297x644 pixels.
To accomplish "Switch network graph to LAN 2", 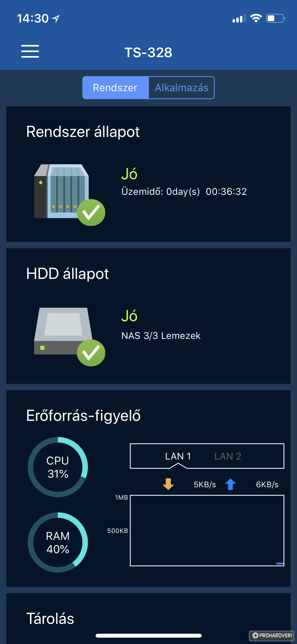I will [x=228, y=456].
